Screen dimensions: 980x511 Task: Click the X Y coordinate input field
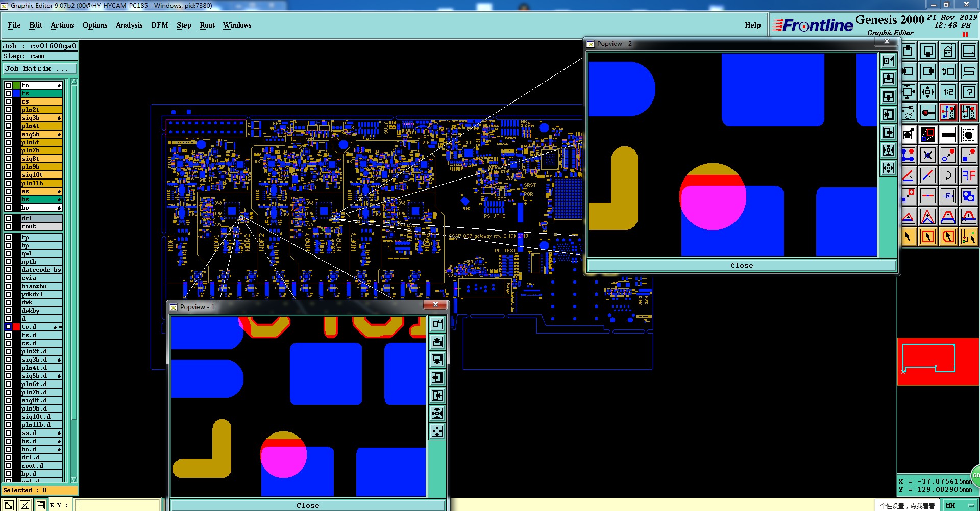pos(117,505)
